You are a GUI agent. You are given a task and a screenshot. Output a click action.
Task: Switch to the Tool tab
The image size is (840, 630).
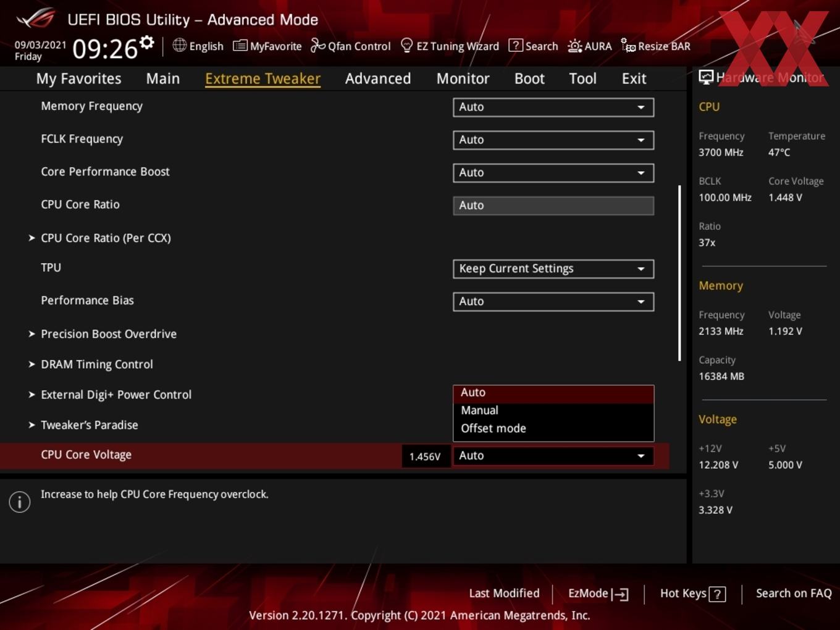click(582, 78)
